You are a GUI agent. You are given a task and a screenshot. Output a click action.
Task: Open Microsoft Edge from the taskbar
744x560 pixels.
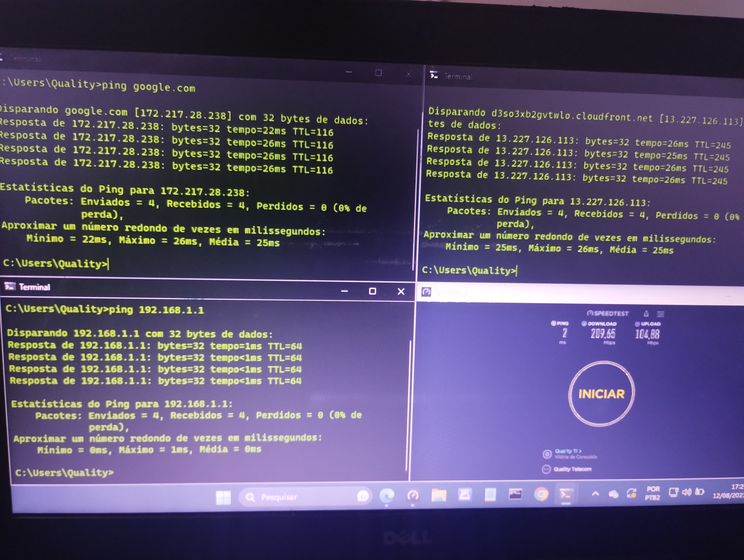point(387,496)
